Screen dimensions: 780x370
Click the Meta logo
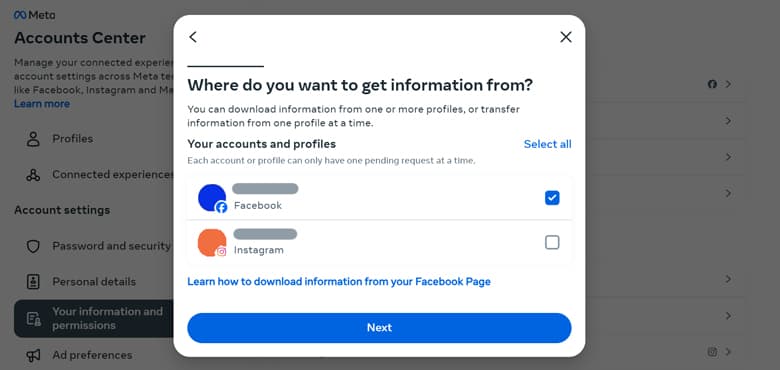click(34, 15)
